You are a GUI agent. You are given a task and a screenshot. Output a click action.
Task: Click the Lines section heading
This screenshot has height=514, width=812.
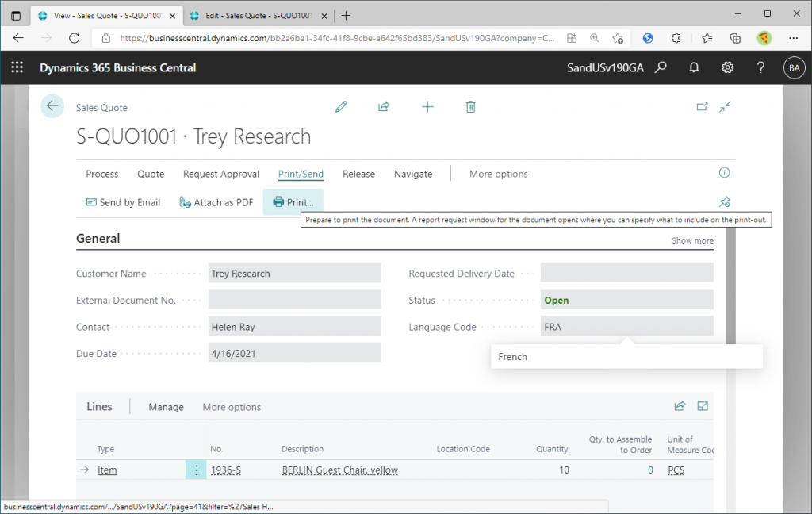pos(99,407)
